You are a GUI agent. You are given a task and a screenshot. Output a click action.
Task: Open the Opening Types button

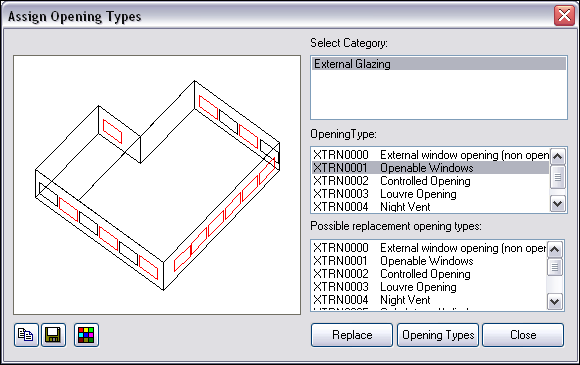point(438,335)
